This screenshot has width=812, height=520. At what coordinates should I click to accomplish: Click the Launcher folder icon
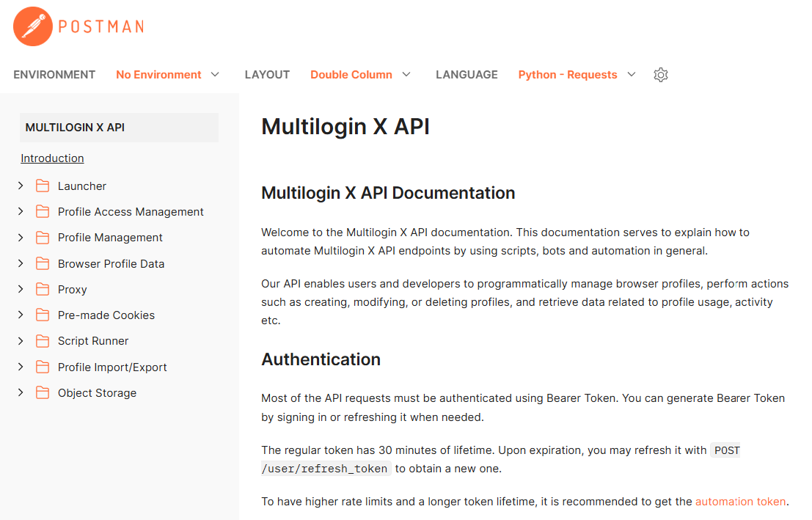tap(43, 186)
